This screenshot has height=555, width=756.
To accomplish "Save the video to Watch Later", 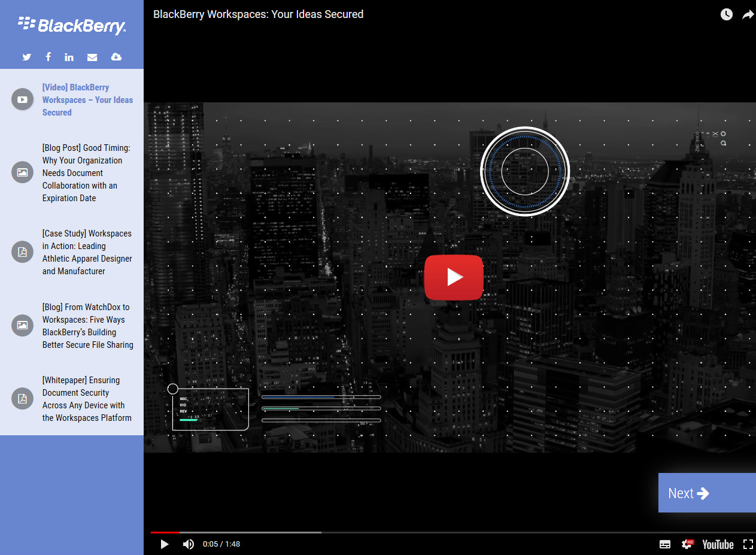I will 726,14.
